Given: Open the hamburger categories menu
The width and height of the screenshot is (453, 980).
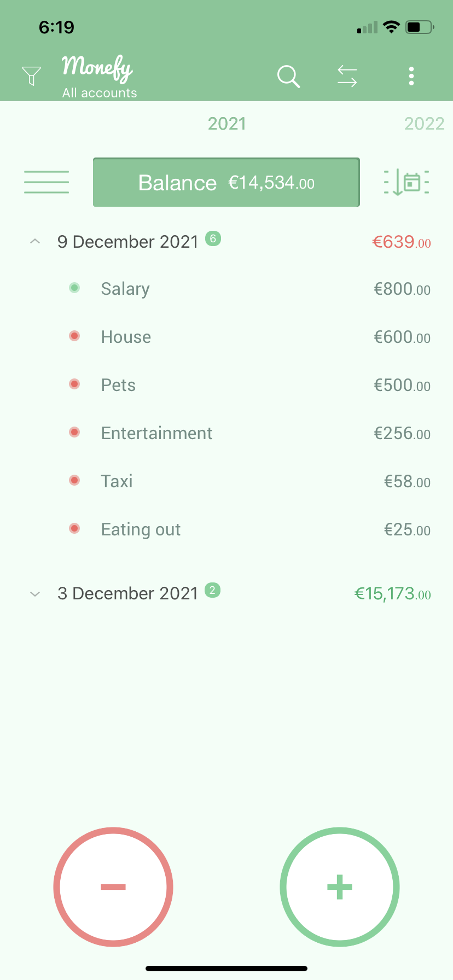Looking at the screenshot, I should 47,182.
